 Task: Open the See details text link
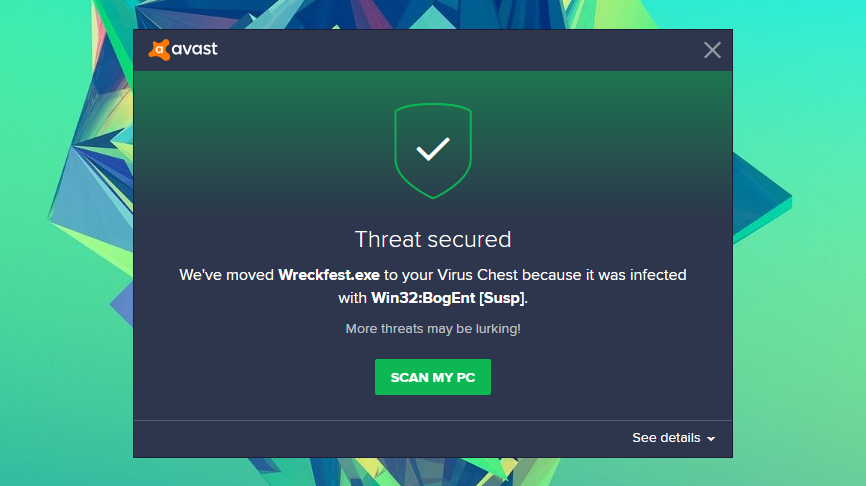pyautogui.click(x=666, y=438)
